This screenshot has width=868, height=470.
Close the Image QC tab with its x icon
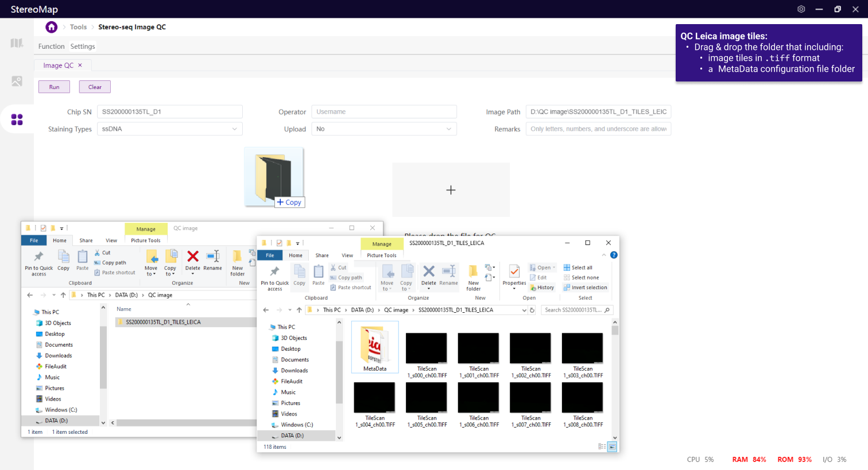(80, 65)
